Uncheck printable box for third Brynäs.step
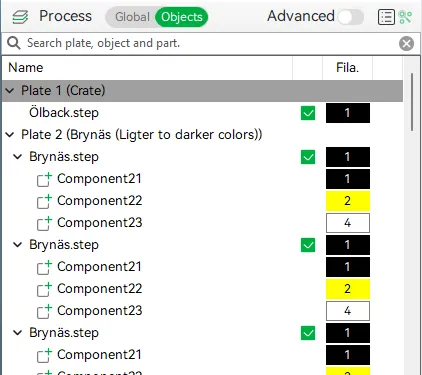 [308, 333]
